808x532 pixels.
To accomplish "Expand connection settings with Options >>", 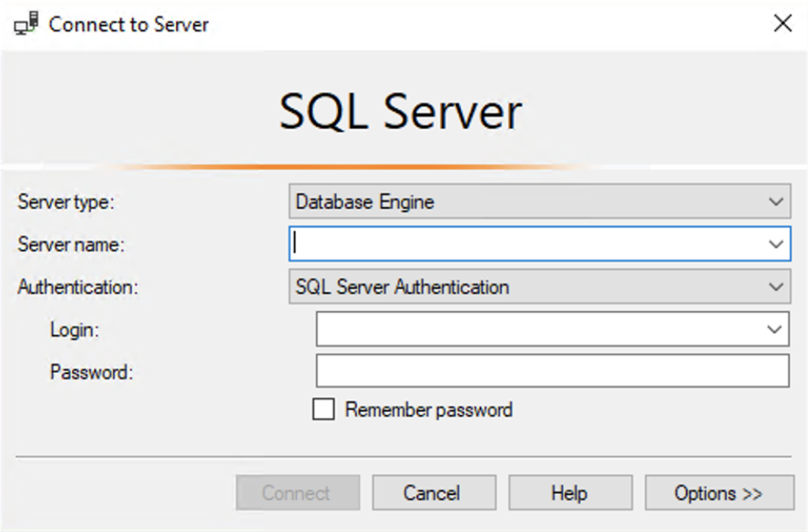I will tap(720, 493).
